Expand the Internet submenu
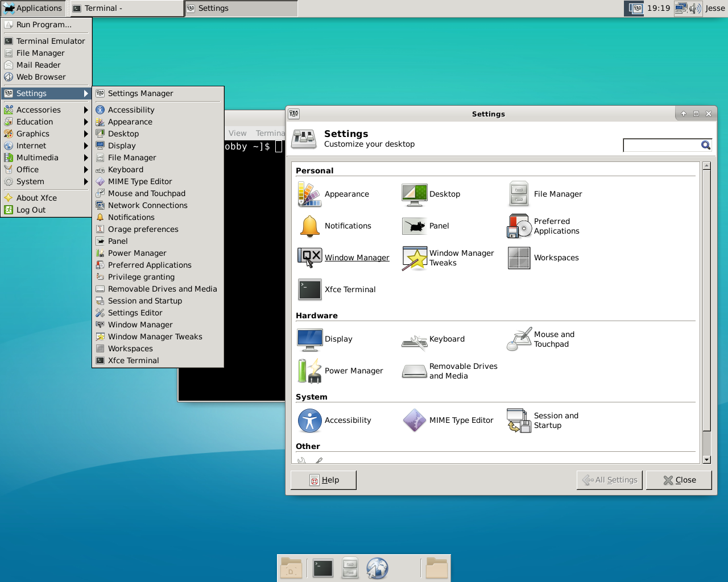This screenshot has height=582, width=728. click(x=47, y=145)
